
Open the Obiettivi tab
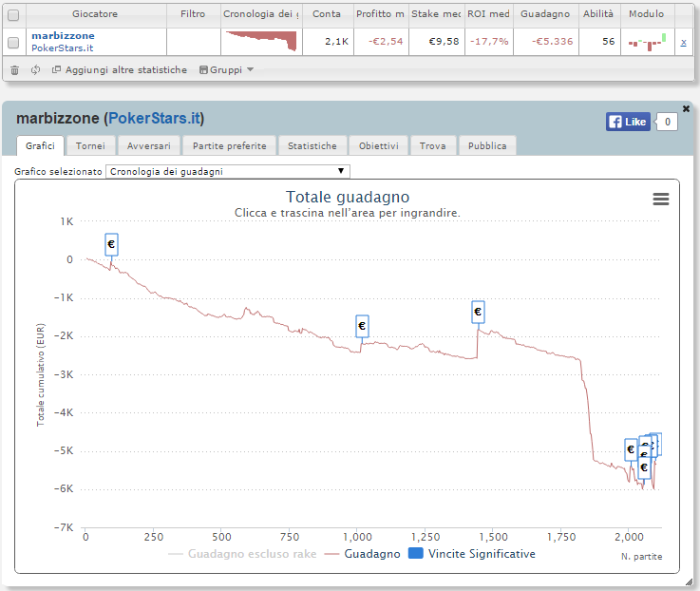coord(379,146)
